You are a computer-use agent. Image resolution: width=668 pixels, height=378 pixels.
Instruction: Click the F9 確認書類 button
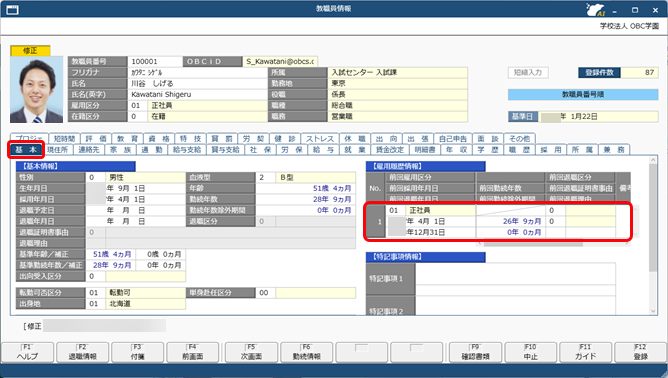[475, 352]
